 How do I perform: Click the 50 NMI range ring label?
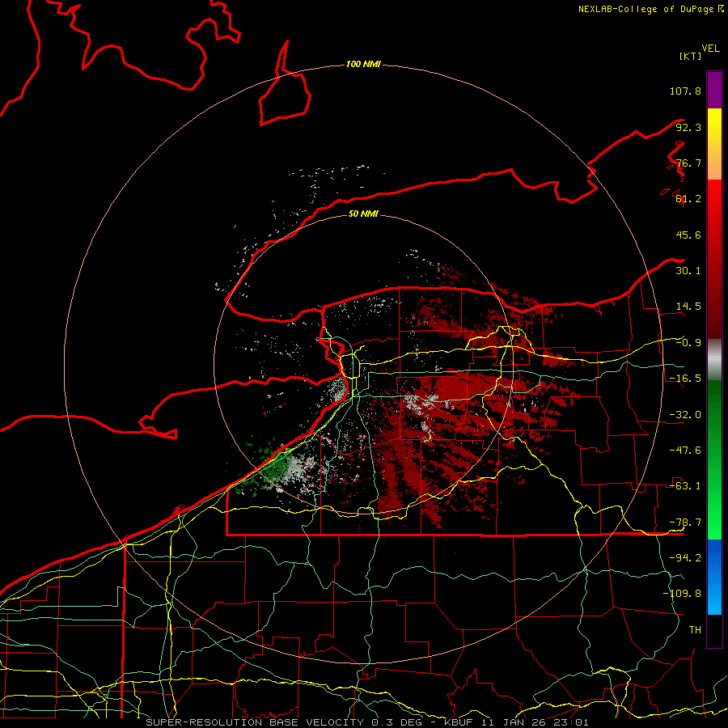coord(363,214)
